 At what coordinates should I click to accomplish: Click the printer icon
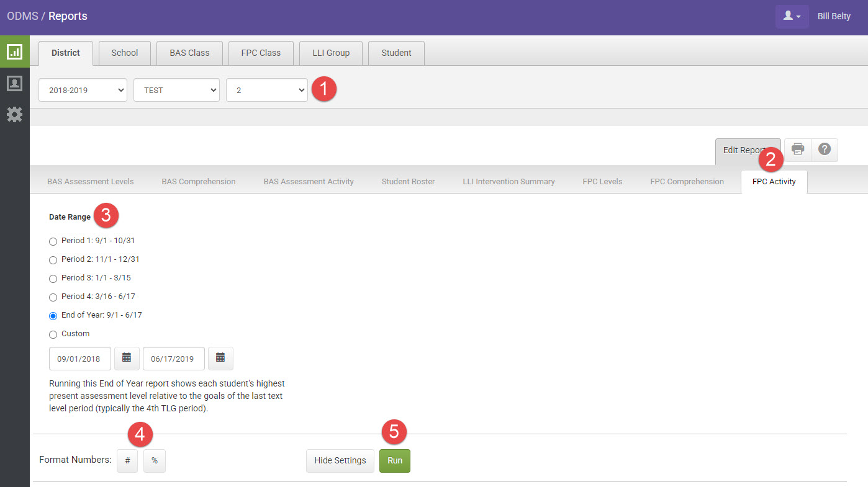click(x=798, y=150)
